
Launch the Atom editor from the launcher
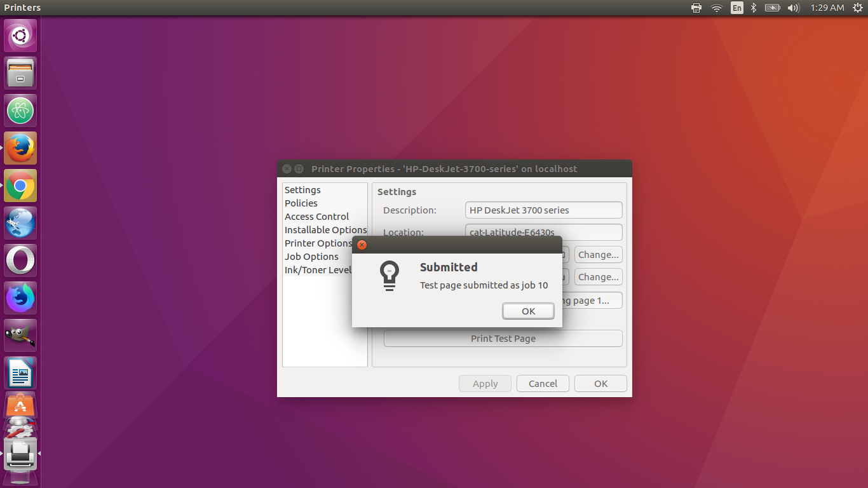tap(20, 111)
